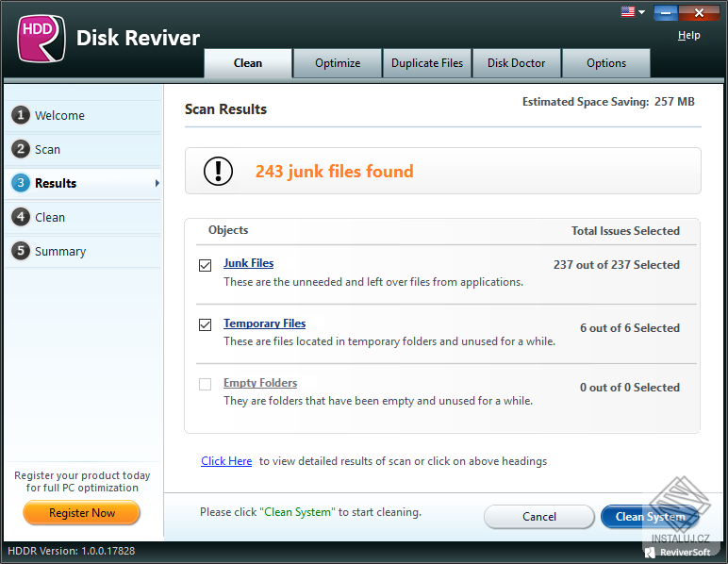The image size is (728, 564).
Task: Click '0 out of 0 Selected' text
Action: pyautogui.click(x=630, y=387)
